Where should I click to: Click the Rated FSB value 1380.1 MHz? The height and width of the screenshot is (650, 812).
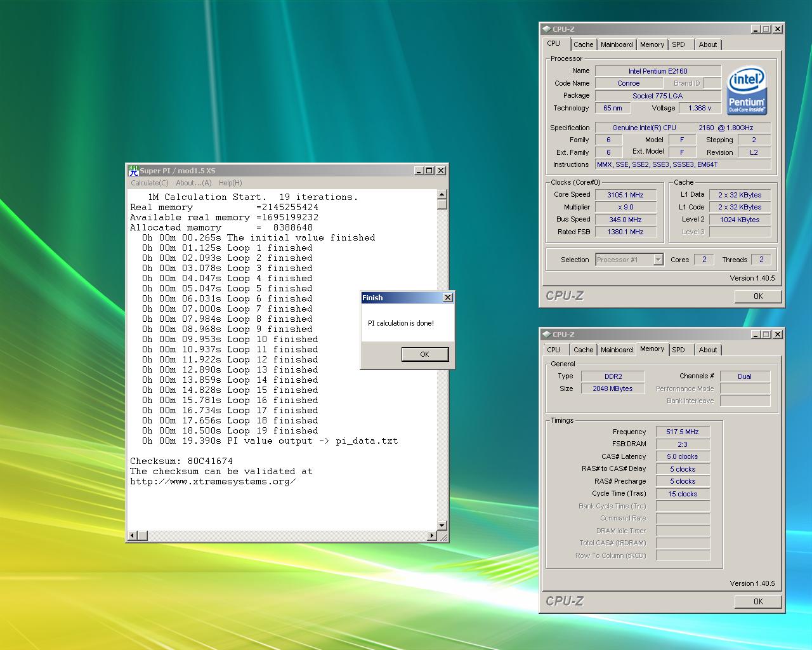click(x=625, y=232)
